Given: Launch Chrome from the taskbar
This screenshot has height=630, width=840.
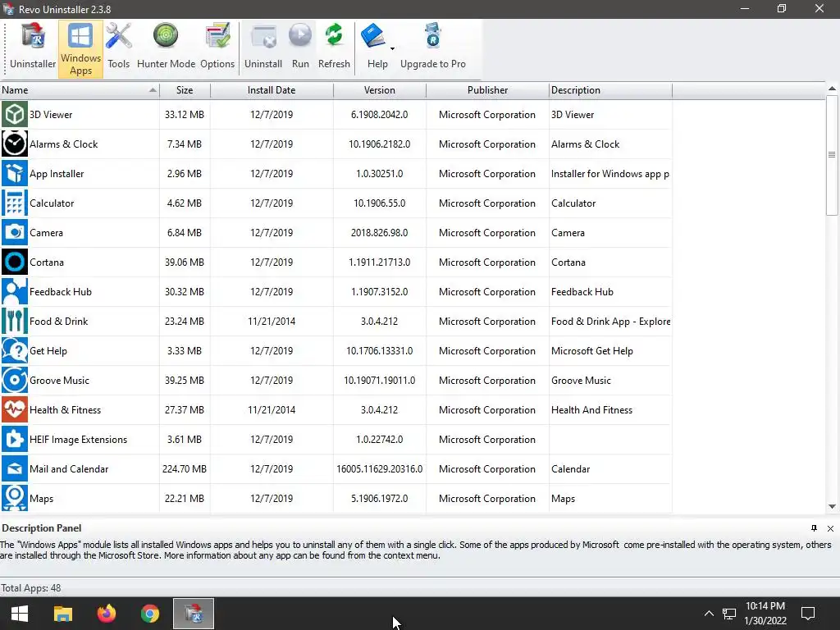Looking at the screenshot, I should [x=150, y=614].
